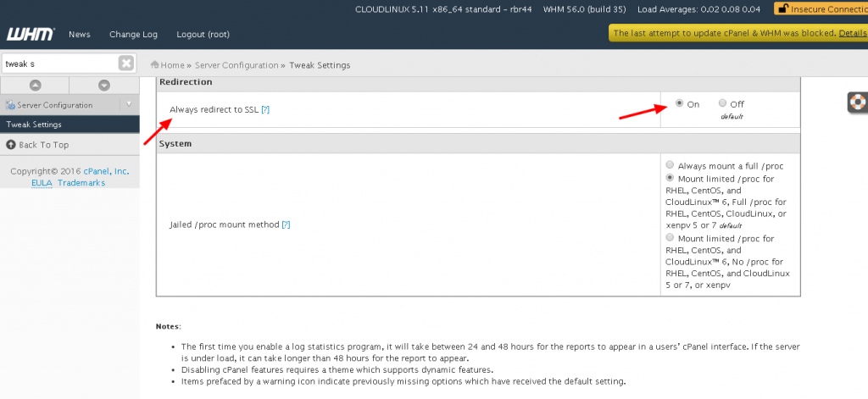Image resolution: width=868 pixels, height=399 pixels.
Task: Click the Insecure Connection lock icon
Action: click(x=783, y=8)
